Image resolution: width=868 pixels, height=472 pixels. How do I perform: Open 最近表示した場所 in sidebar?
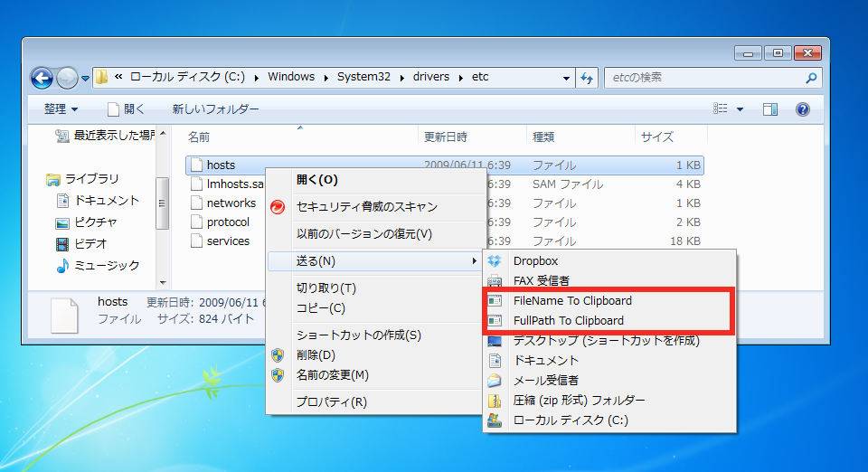105,135
